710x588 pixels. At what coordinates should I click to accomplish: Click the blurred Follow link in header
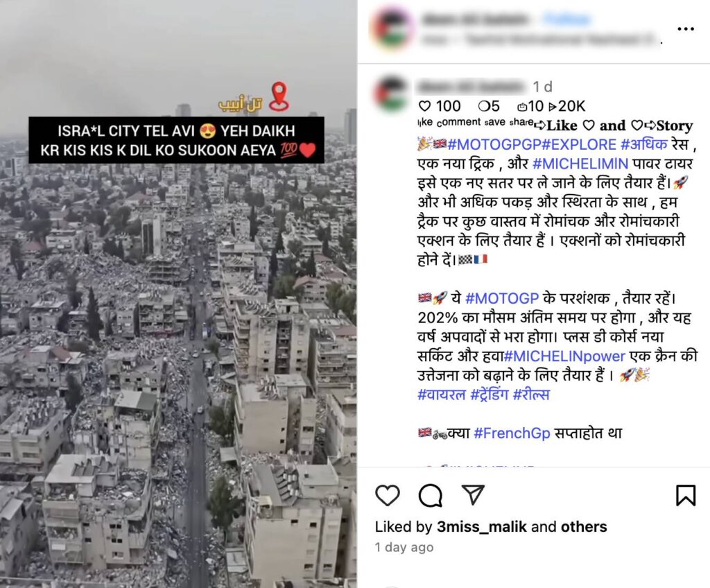coord(566,19)
